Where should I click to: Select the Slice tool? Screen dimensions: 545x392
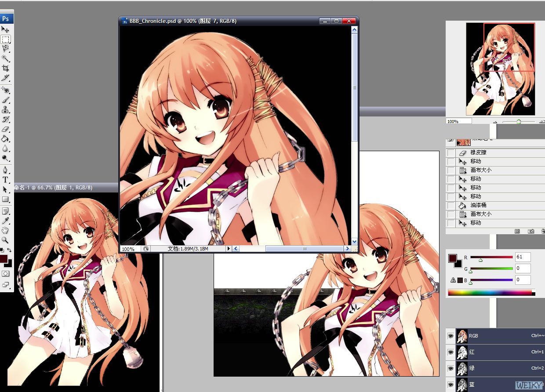[x=6, y=78]
